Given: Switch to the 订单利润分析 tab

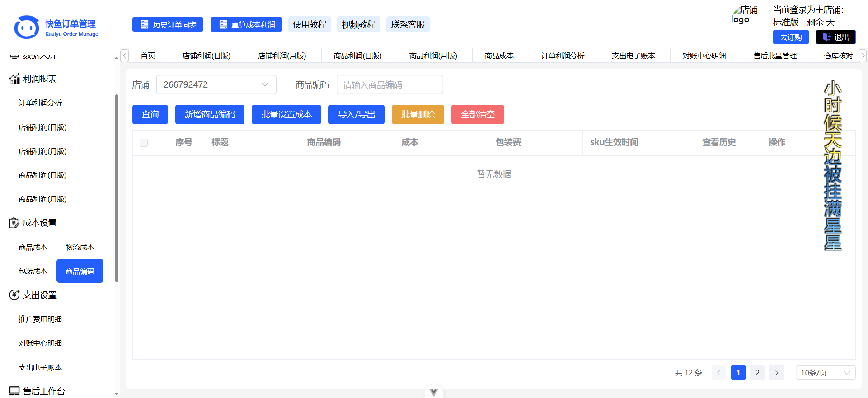Looking at the screenshot, I should tap(563, 56).
